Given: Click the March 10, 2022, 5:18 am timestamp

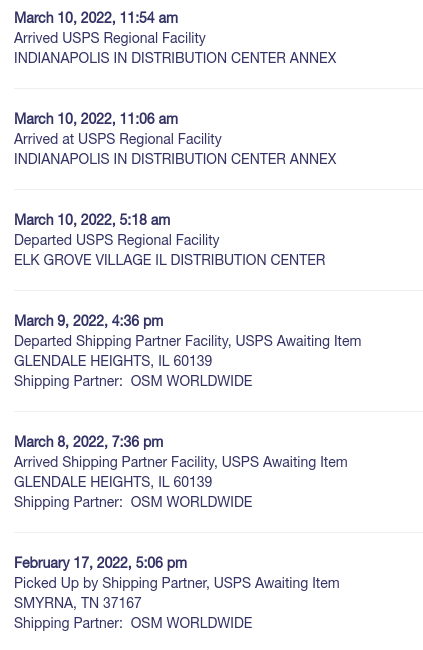Looking at the screenshot, I should click(92, 220).
